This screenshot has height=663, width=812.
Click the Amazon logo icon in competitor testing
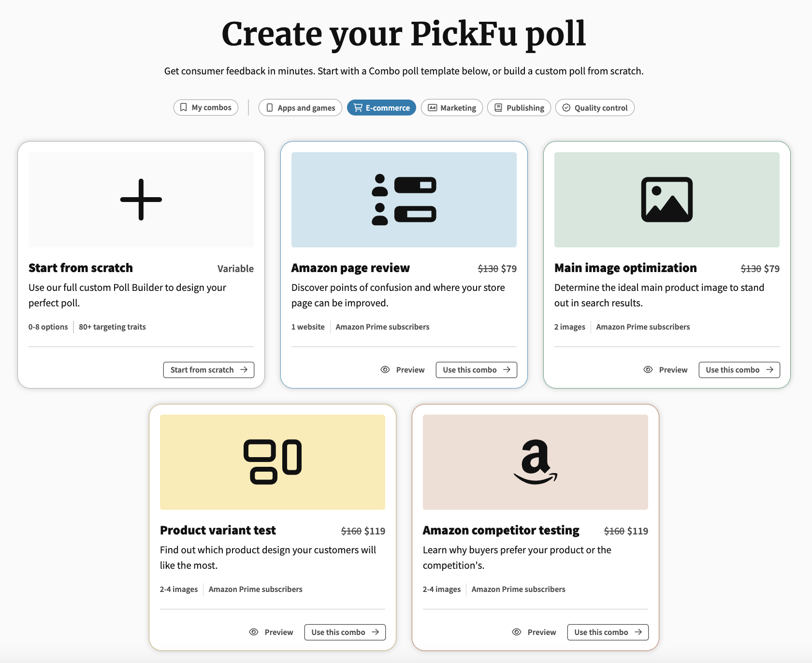(x=536, y=462)
